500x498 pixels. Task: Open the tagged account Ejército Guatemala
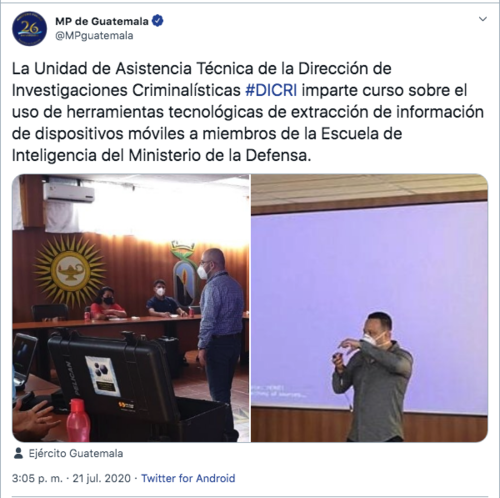point(76,453)
